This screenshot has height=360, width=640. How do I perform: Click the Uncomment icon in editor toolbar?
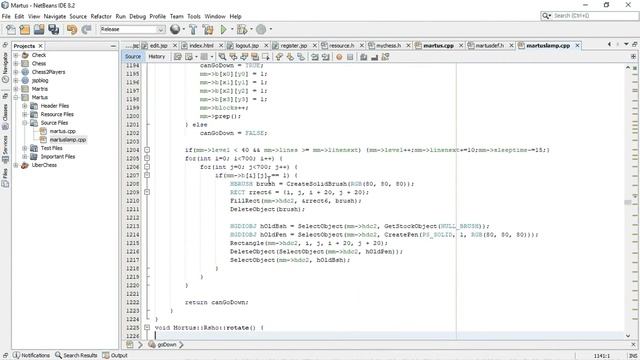coord(374,57)
